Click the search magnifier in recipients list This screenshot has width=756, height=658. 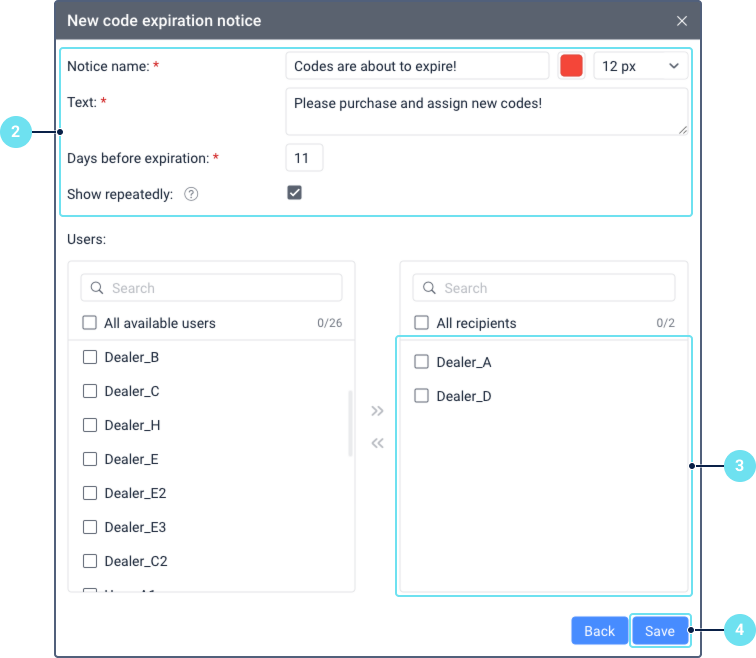429,288
